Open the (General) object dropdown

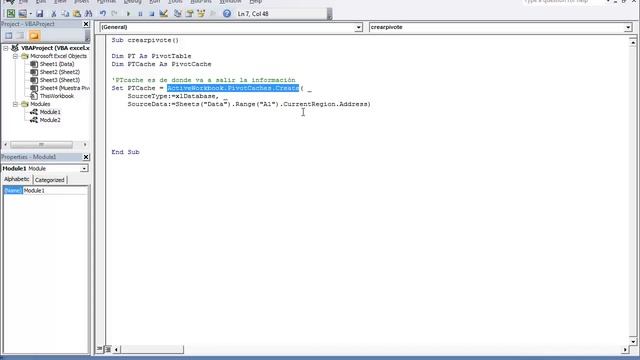click(x=358, y=27)
